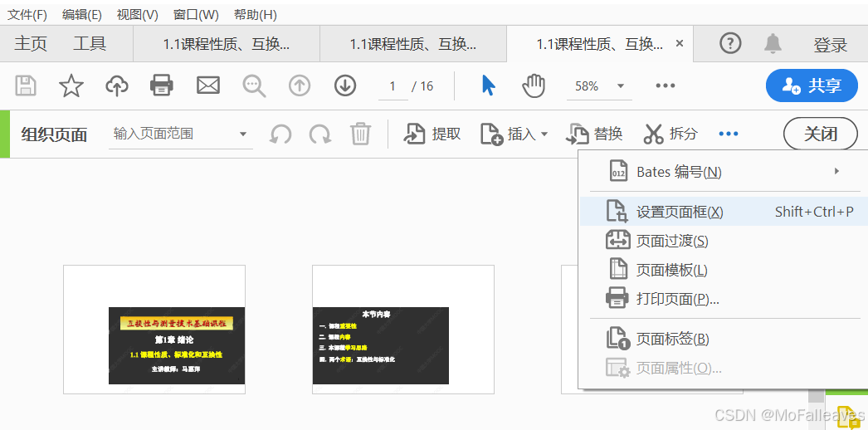Expand the Bates 编号 submenu arrow

[x=837, y=172]
